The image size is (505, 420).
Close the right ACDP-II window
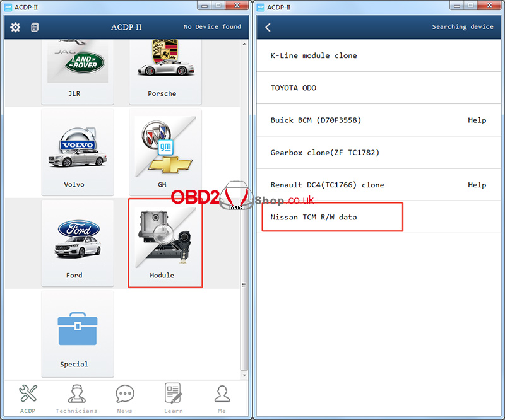pos(490,5)
